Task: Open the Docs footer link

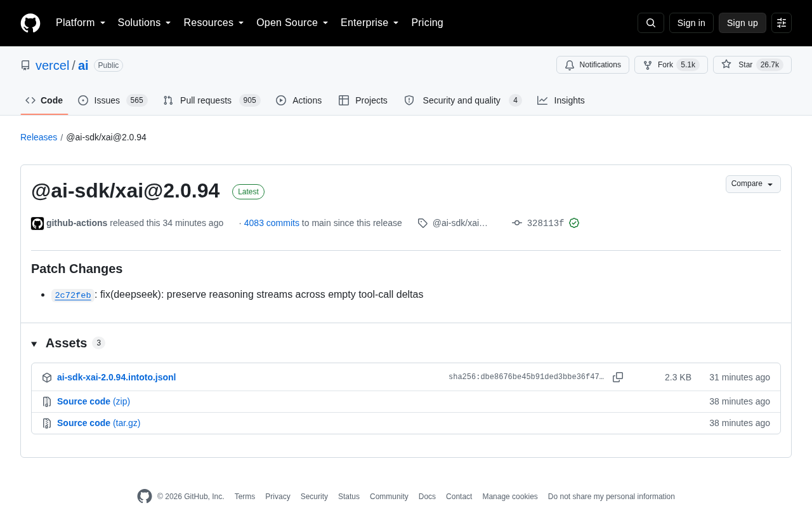Action: [427, 497]
